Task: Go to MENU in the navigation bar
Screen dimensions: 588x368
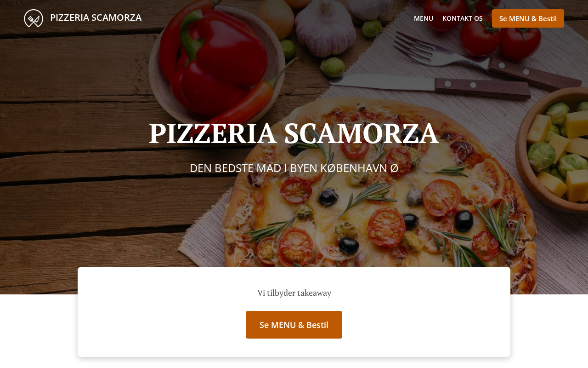Action: click(x=424, y=18)
